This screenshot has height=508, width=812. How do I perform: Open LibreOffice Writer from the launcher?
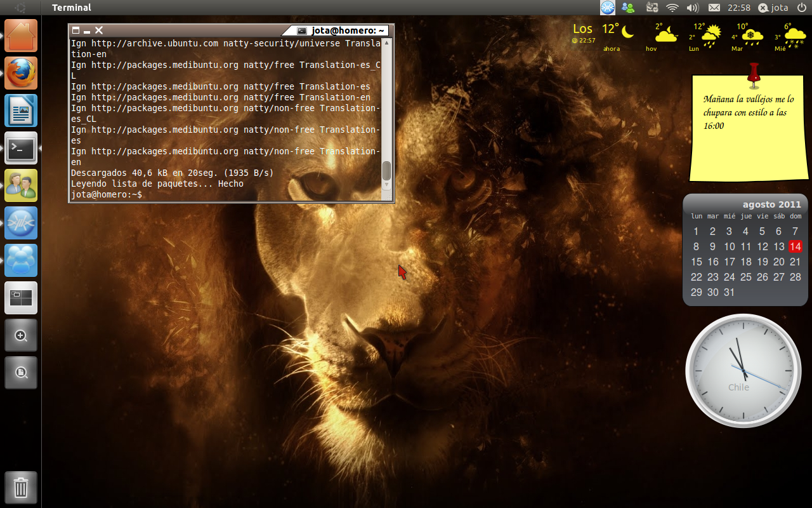(21, 110)
